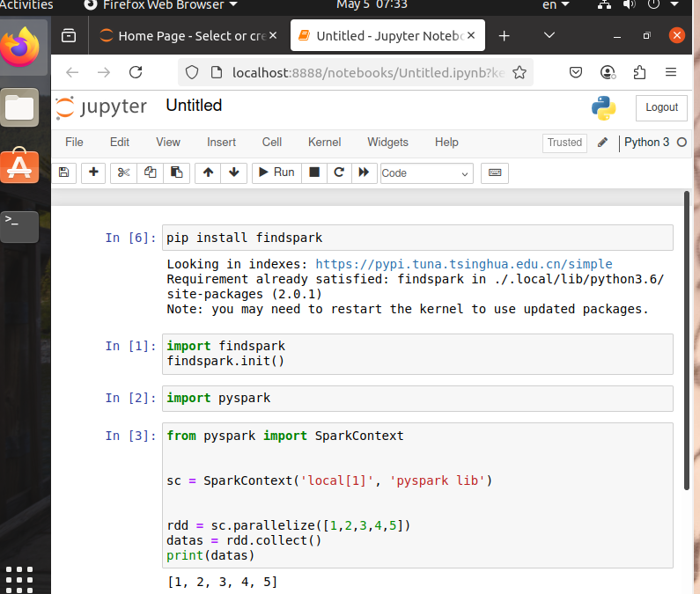Click the Run button

click(x=276, y=173)
